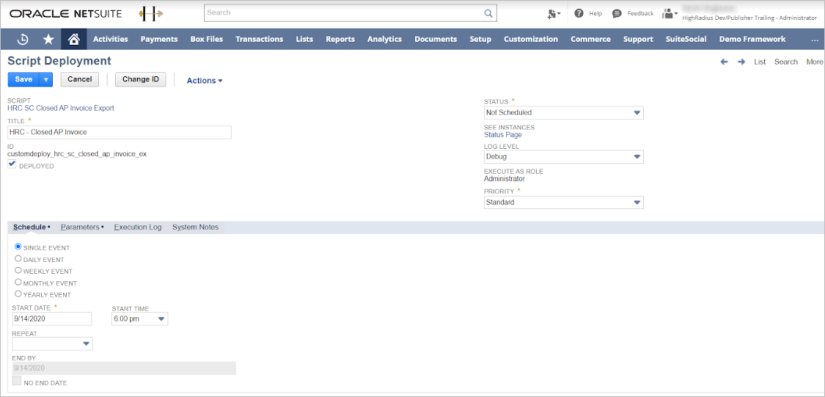Open the Help question mark icon

[579, 14]
